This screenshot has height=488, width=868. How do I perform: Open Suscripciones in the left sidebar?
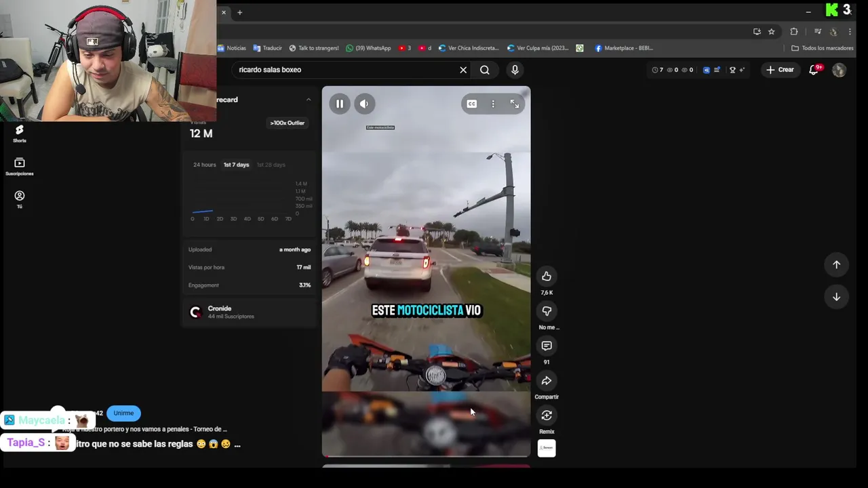(20, 167)
